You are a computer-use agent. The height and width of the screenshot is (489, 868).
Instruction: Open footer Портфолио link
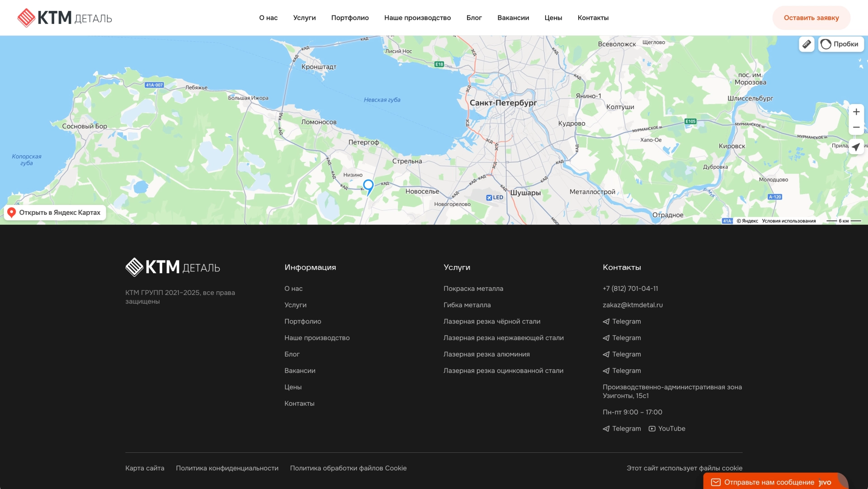tap(302, 321)
